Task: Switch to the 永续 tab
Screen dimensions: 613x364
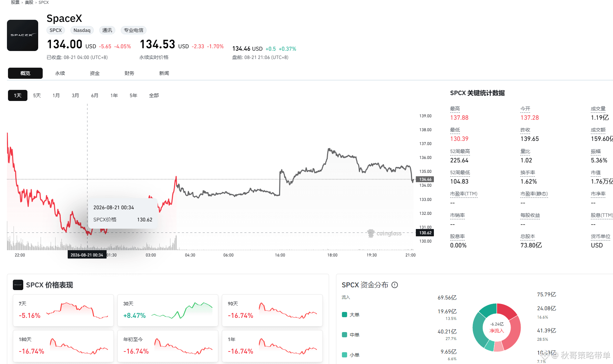Action: pyautogui.click(x=60, y=73)
